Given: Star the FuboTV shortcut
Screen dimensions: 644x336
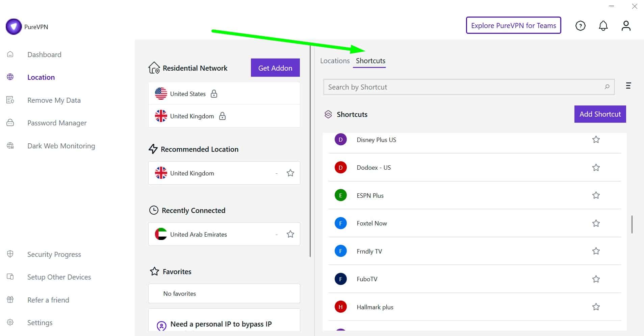Looking at the screenshot, I should tap(596, 279).
